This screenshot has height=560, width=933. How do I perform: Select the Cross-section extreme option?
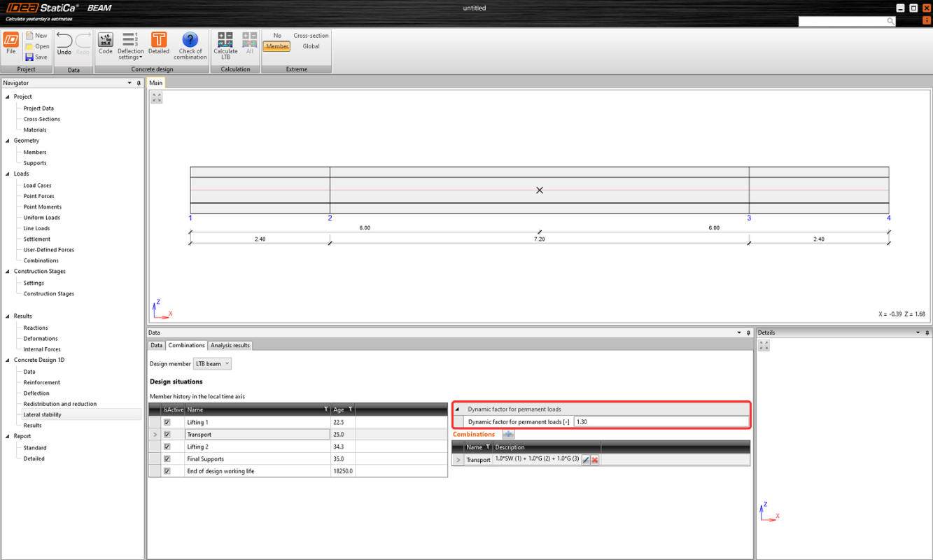(x=311, y=36)
